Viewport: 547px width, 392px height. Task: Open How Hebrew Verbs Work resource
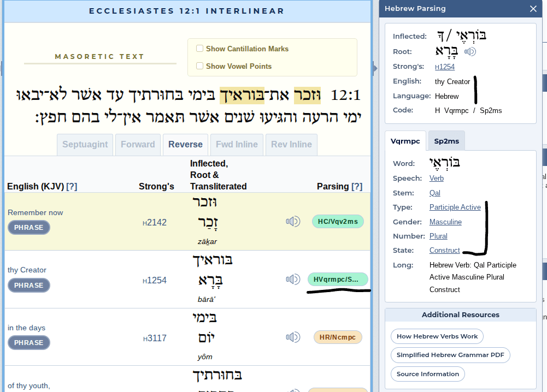(x=437, y=336)
